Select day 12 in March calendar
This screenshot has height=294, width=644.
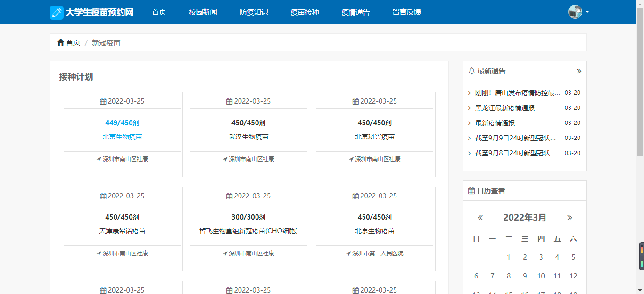pyautogui.click(x=573, y=276)
